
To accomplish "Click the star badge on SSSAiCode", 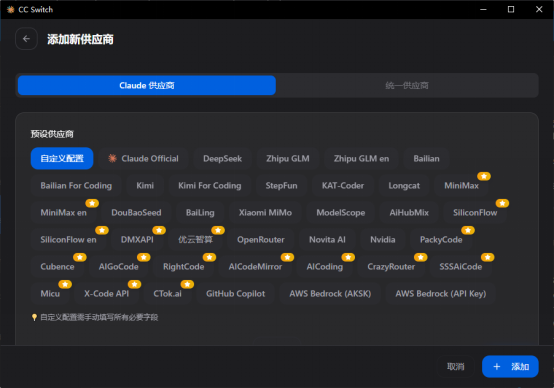I will 488,257.
